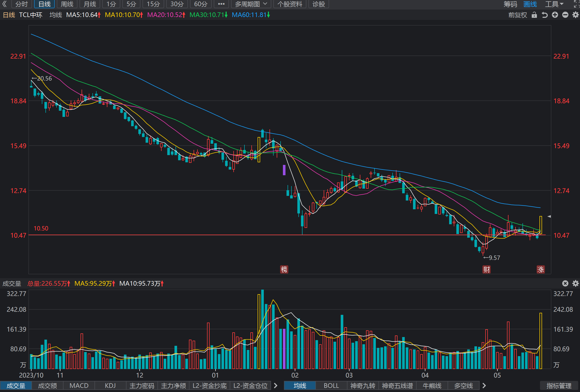Switch to L2-资金抄底 indicator
The image size is (580, 392).
pos(210,386)
